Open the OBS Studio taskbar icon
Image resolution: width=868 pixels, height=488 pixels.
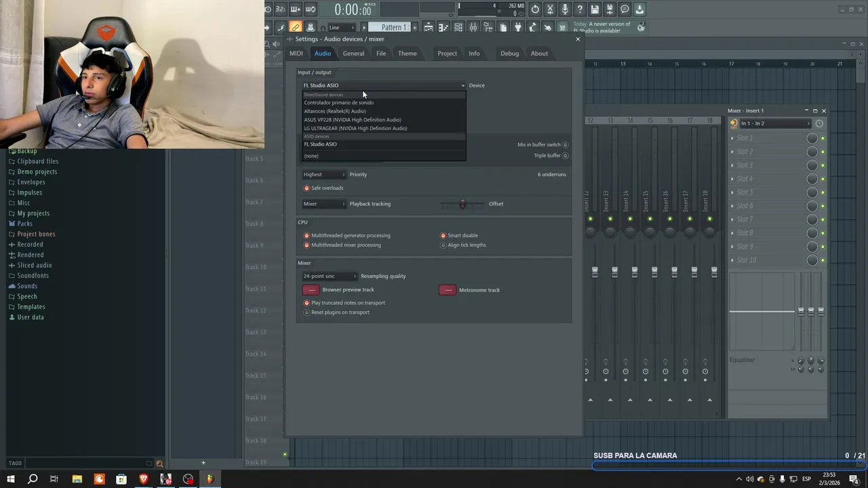click(x=188, y=479)
